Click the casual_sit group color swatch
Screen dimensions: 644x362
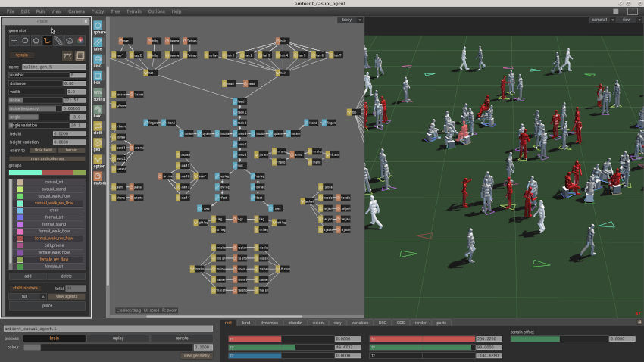20,182
